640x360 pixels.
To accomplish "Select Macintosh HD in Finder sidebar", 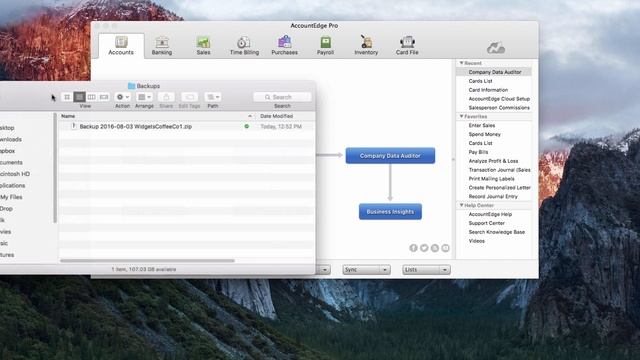I will tap(15, 174).
